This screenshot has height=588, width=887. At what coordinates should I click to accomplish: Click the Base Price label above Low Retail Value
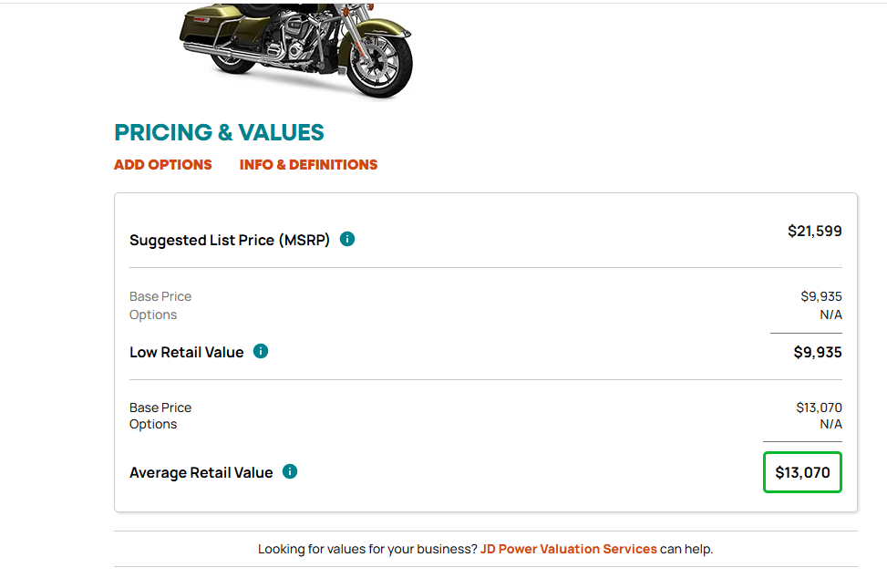pyautogui.click(x=160, y=296)
